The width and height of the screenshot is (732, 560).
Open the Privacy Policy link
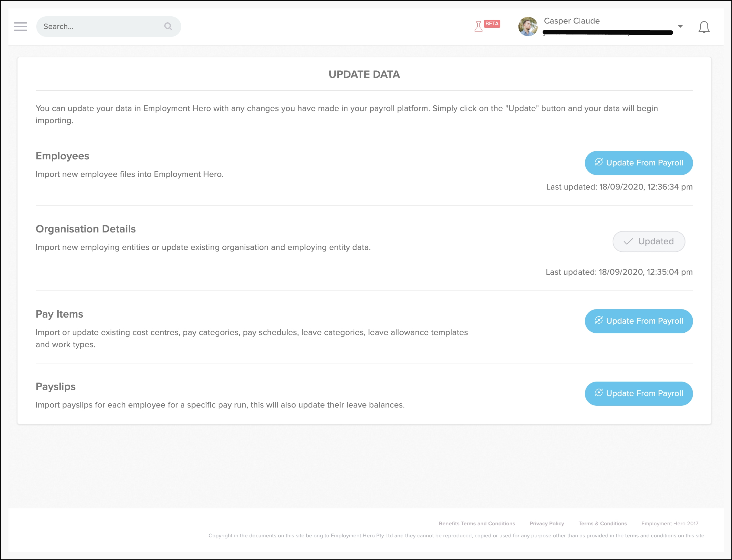[x=547, y=523]
